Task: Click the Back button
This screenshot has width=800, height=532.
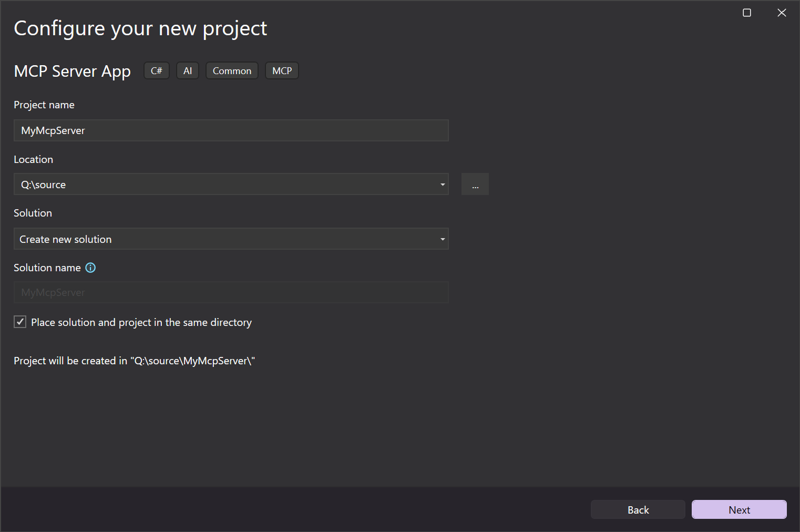Action: 638,509
